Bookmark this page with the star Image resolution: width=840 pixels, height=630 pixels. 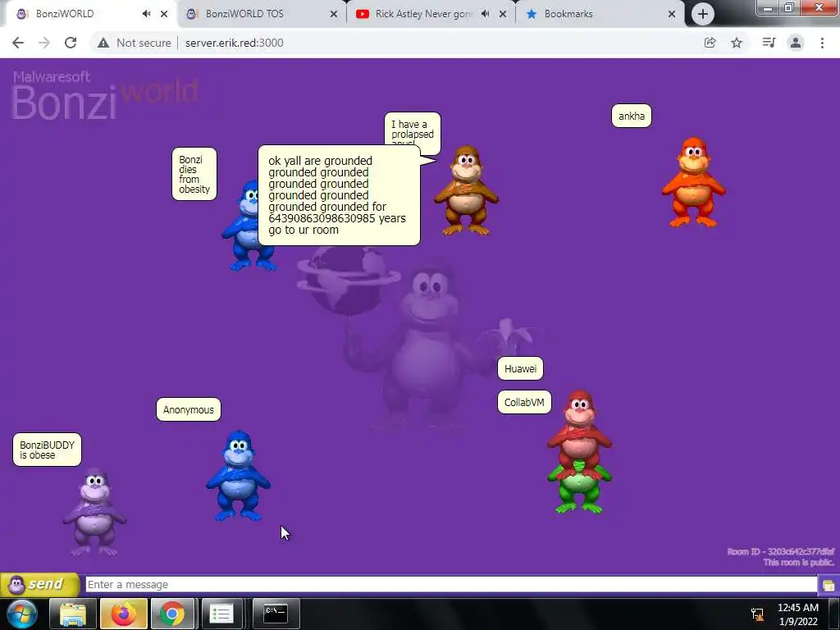pos(737,43)
